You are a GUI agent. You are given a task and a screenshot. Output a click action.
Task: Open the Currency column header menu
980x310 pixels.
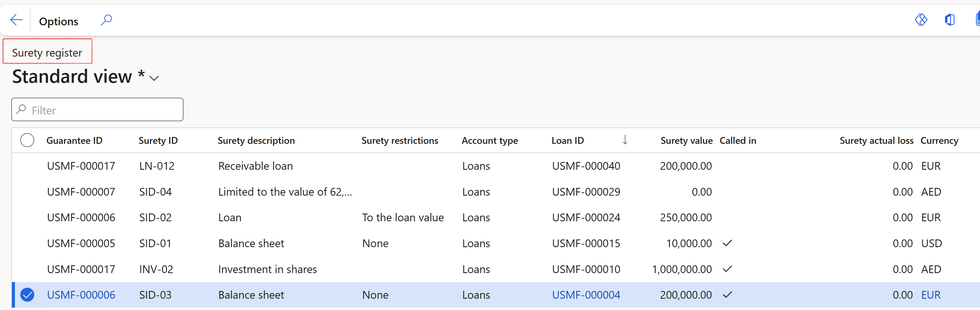pos(939,141)
